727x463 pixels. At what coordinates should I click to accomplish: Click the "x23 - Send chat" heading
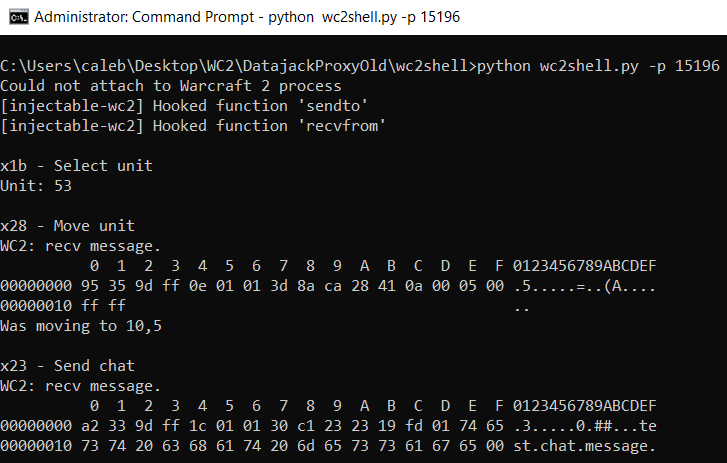(68, 365)
